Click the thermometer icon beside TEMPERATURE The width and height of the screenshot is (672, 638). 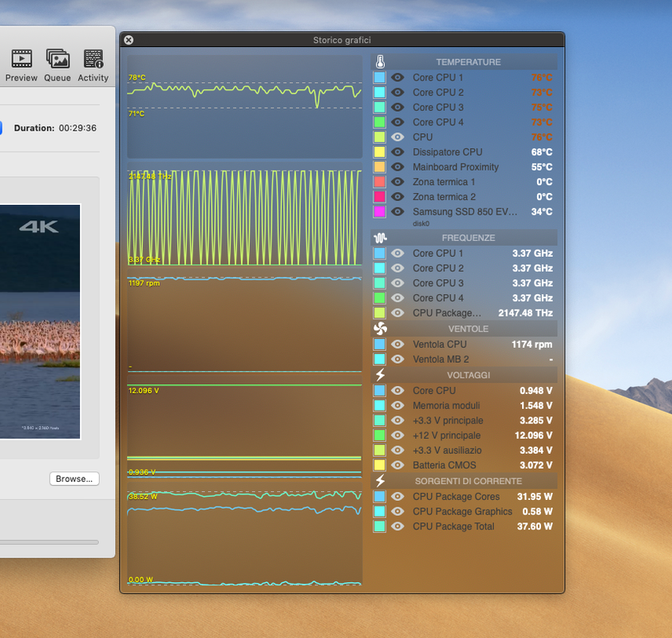click(x=380, y=62)
